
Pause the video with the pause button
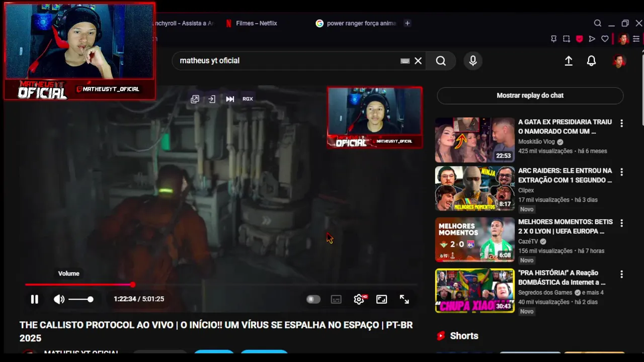(34, 299)
